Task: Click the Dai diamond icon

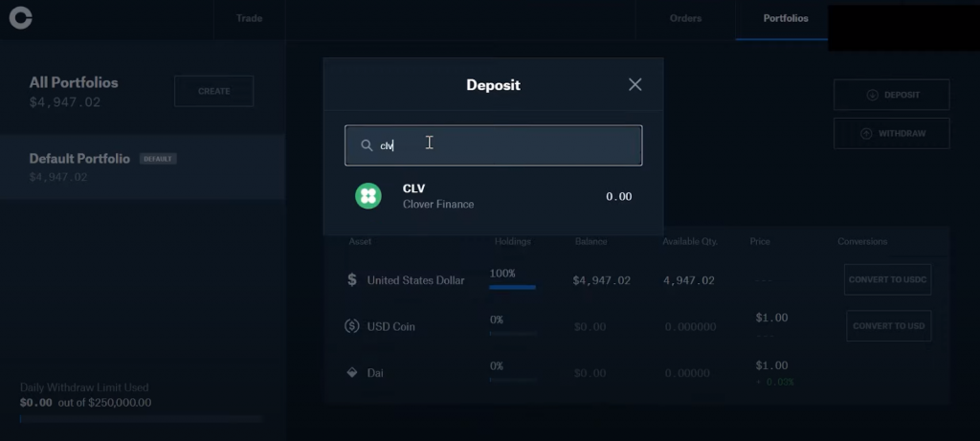Action: [x=352, y=372]
